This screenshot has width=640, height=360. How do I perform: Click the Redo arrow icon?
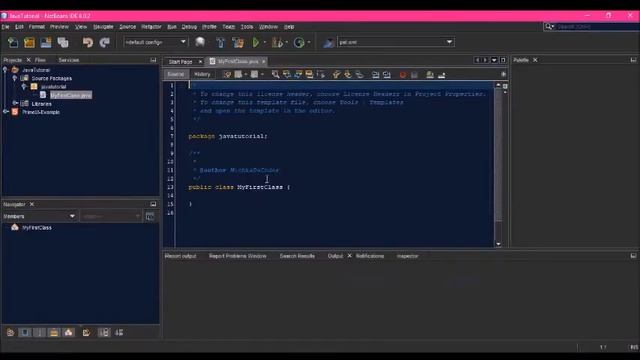(105, 42)
